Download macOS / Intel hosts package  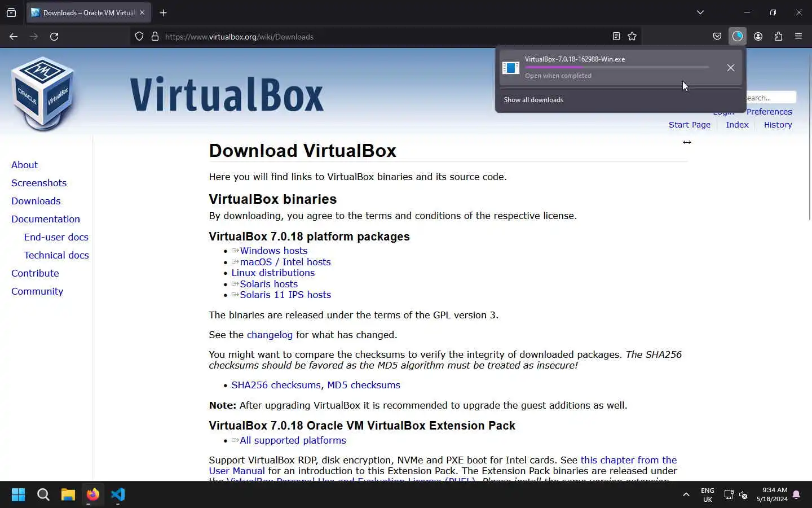point(285,262)
